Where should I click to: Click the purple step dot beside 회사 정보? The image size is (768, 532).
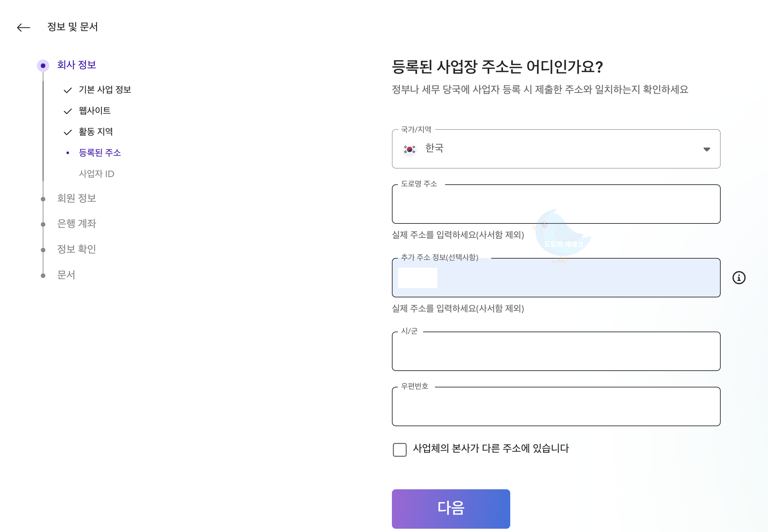[x=43, y=65]
